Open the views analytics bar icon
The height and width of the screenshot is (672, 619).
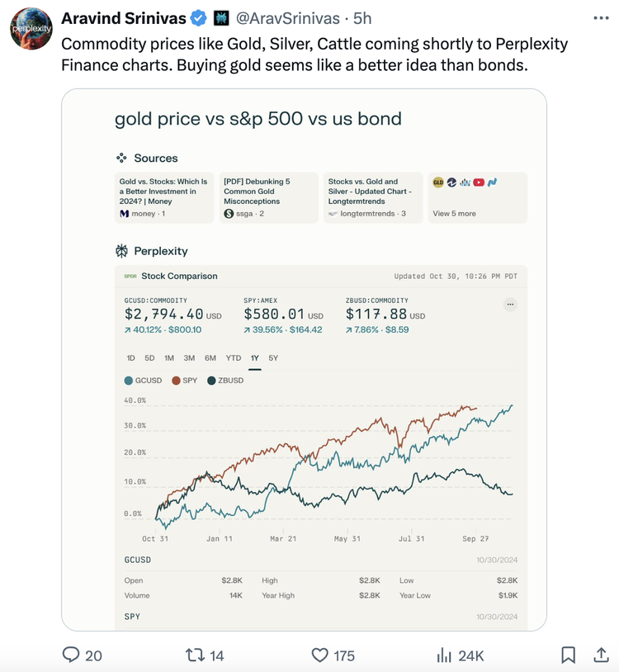444,655
